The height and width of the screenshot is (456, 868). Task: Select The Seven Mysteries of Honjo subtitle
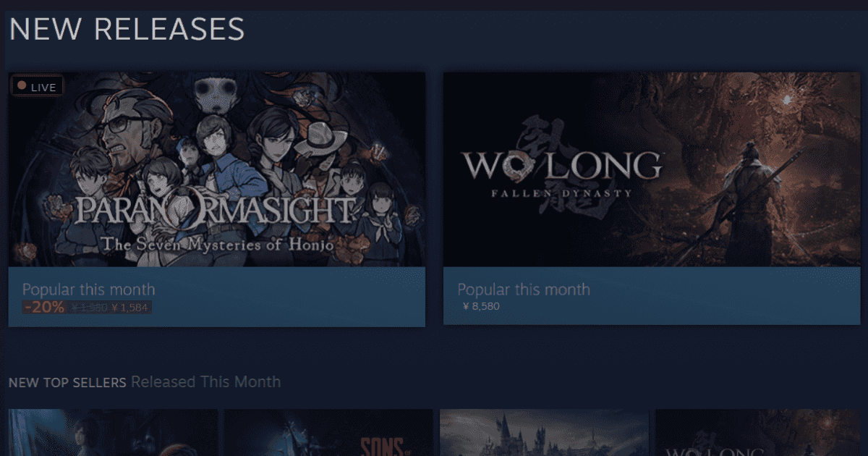[217, 244]
